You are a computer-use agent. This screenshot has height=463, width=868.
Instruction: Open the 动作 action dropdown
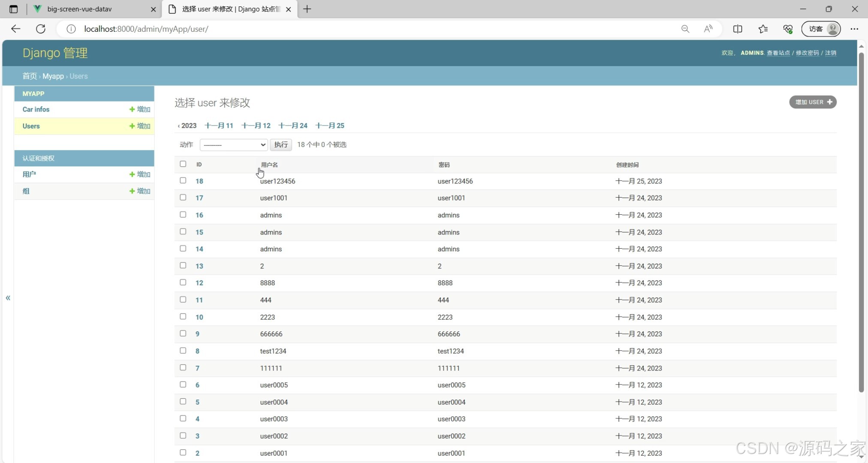[234, 145]
